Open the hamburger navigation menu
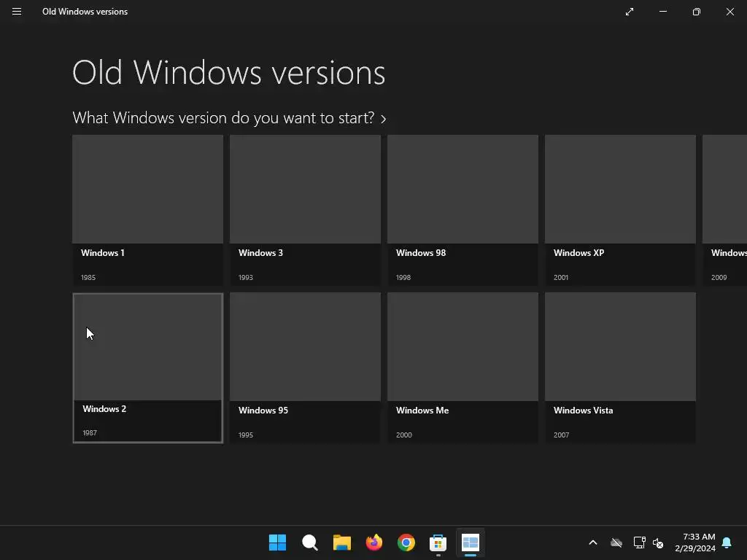Image resolution: width=747 pixels, height=560 pixels. pyautogui.click(x=17, y=12)
